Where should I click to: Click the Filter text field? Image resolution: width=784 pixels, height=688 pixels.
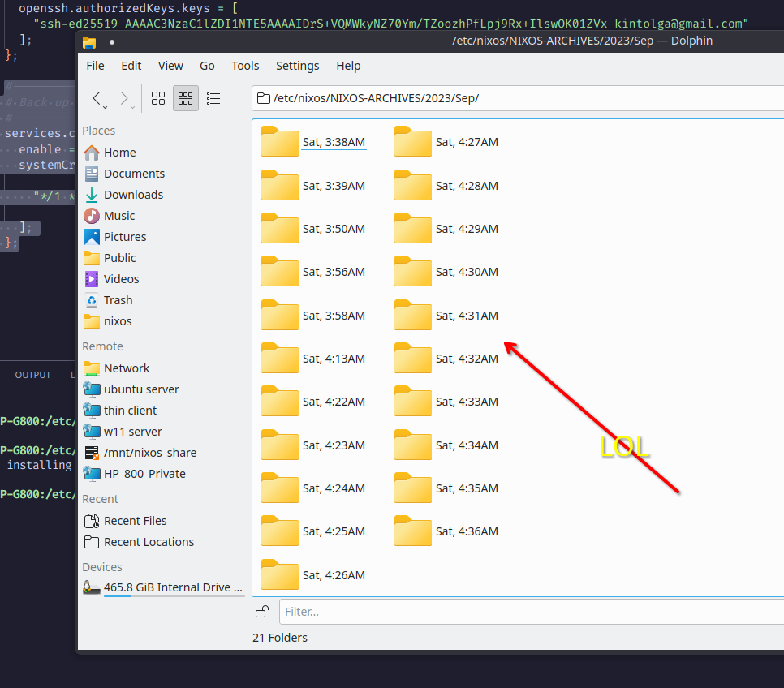(531, 612)
